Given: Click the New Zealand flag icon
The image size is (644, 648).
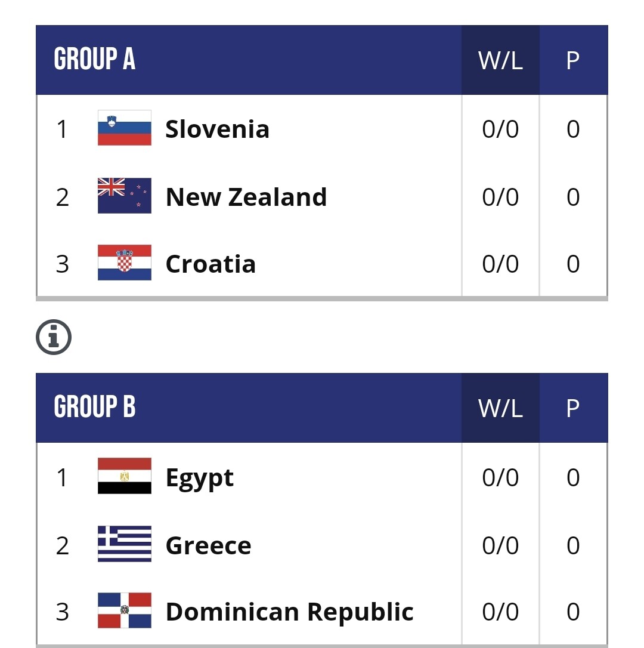Looking at the screenshot, I should (x=124, y=196).
